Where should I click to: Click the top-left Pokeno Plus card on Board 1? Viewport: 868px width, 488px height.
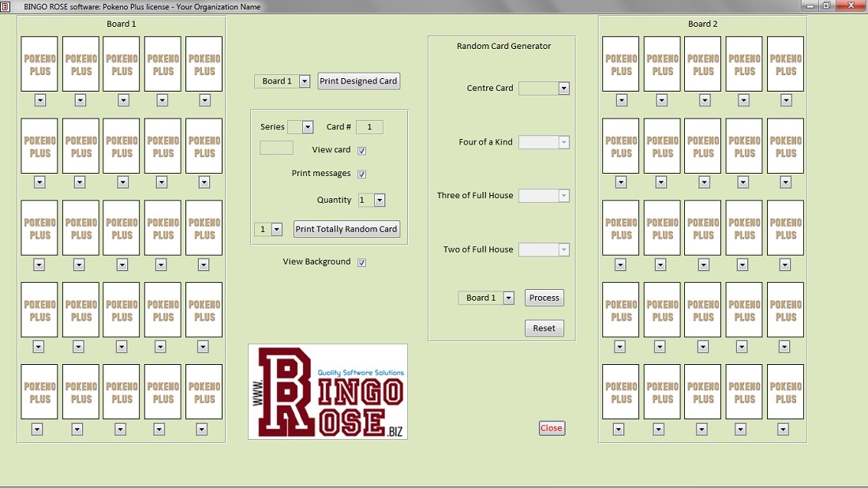tap(39, 63)
